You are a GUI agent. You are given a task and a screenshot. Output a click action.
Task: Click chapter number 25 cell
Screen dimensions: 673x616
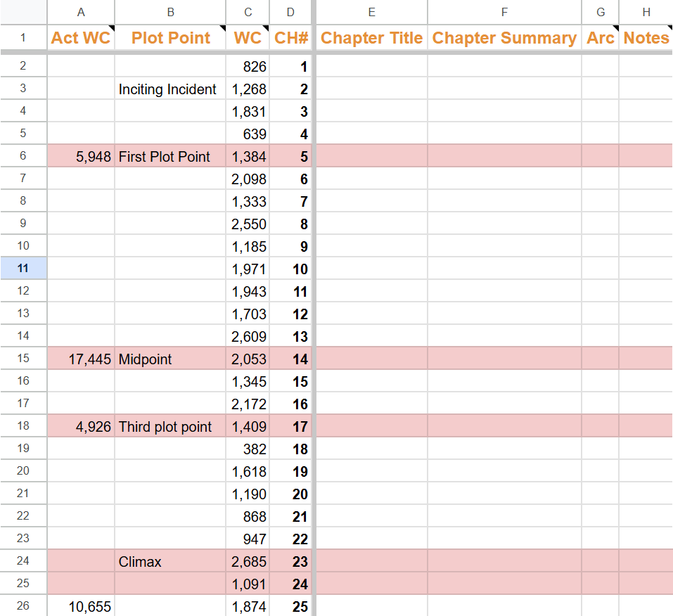click(x=292, y=606)
